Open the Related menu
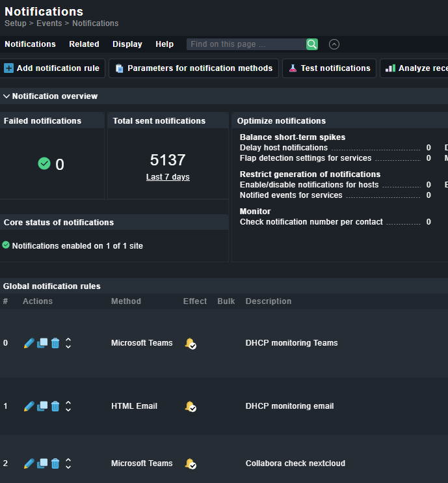The width and height of the screenshot is (448, 483). click(84, 44)
